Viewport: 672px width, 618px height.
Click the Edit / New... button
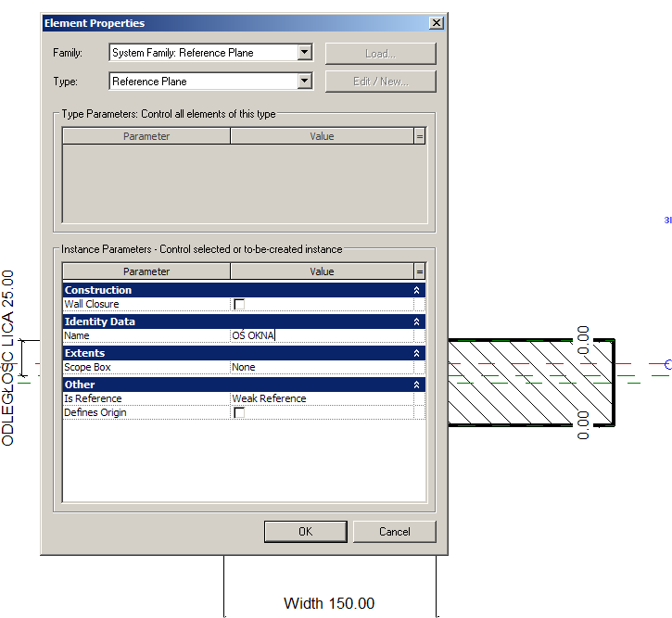pyautogui.click(x=380, y=82)
